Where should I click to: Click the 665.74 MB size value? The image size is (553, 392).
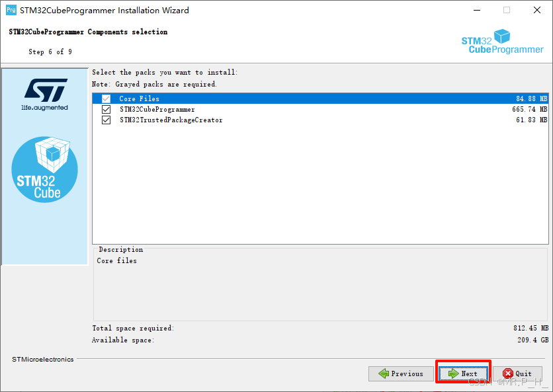[x=530, y=110]
